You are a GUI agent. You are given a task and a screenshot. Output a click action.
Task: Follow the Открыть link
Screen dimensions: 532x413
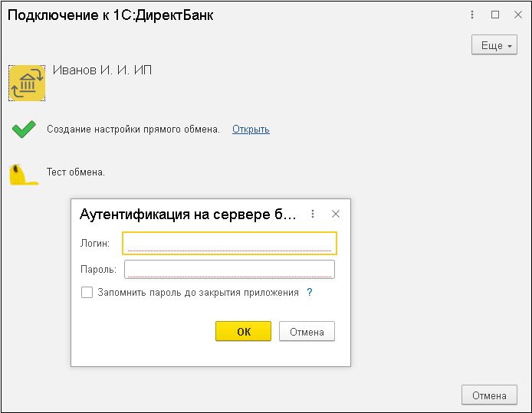[251, 129]
